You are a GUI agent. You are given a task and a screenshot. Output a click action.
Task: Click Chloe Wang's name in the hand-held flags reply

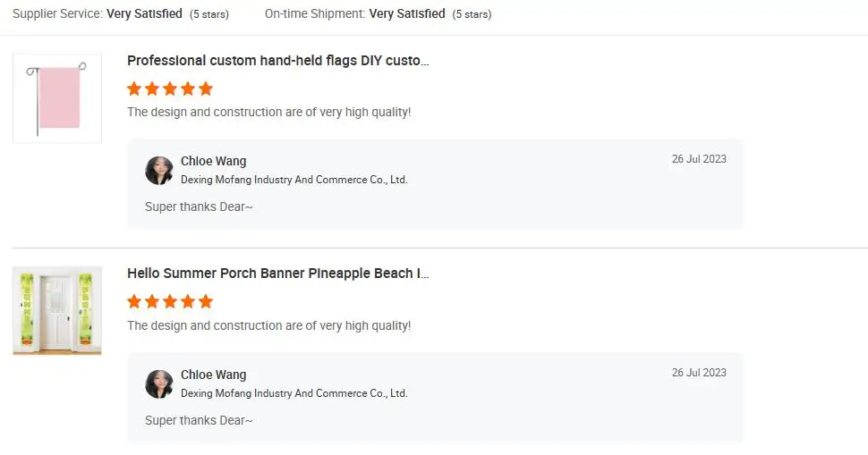tap(213, 162)
